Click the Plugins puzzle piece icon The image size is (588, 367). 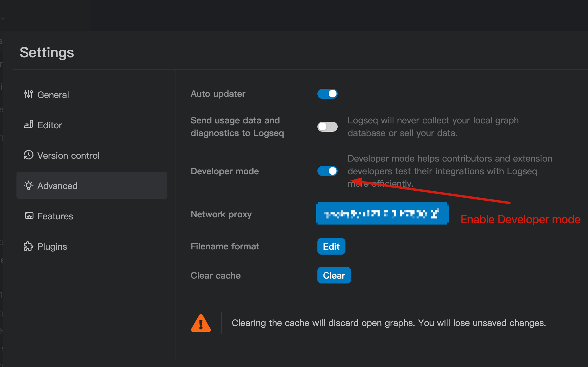pyautogui.click(x=28, y=246)
